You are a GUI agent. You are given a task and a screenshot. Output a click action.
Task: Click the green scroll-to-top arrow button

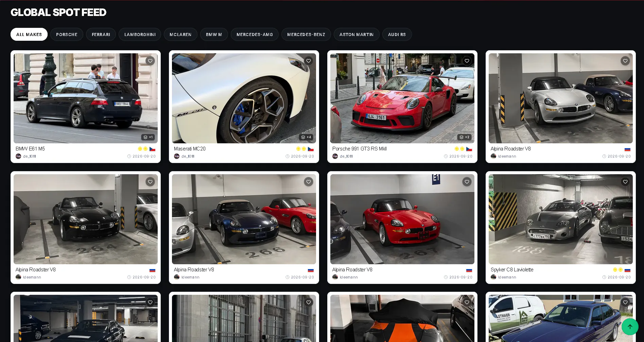[x=630, y=327]
